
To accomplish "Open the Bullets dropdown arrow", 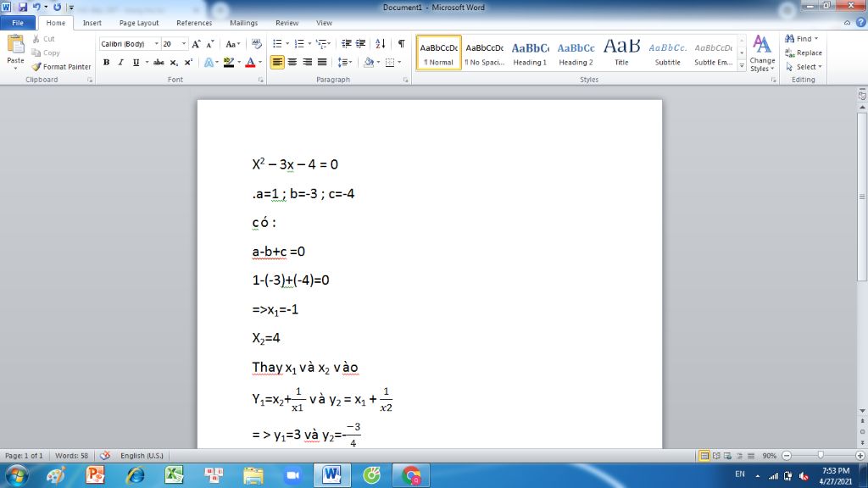I will click(287, 44).
